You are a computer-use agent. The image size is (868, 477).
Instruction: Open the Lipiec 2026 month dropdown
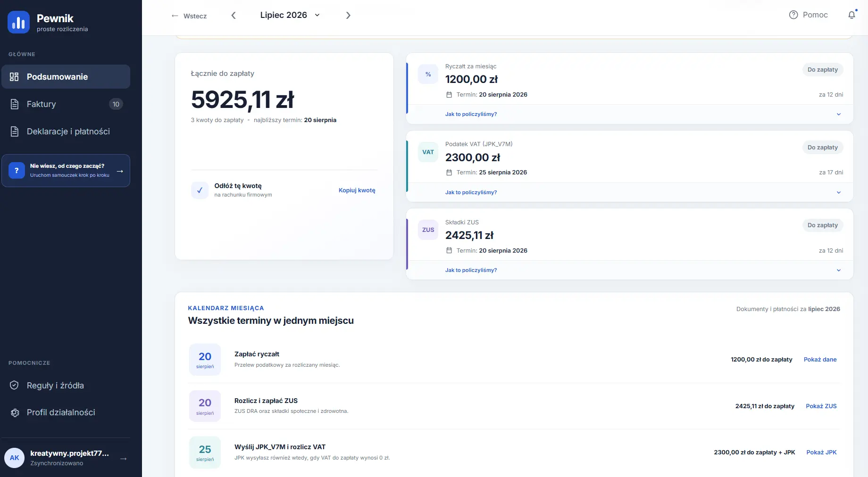(x=290, y=15)
